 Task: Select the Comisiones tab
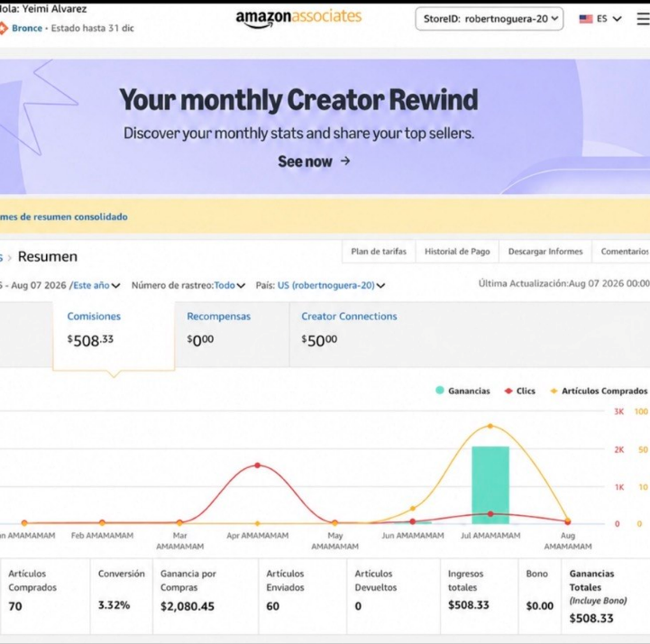point(114,335)
